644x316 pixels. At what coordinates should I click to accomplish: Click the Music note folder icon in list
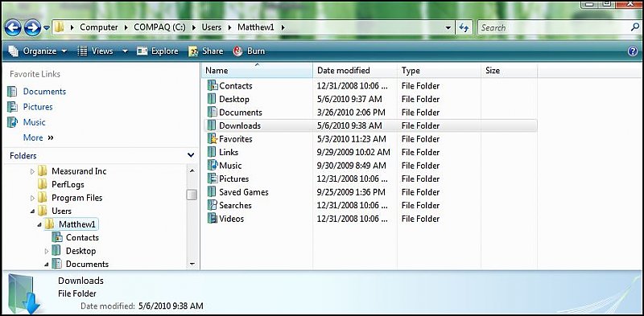212,166
